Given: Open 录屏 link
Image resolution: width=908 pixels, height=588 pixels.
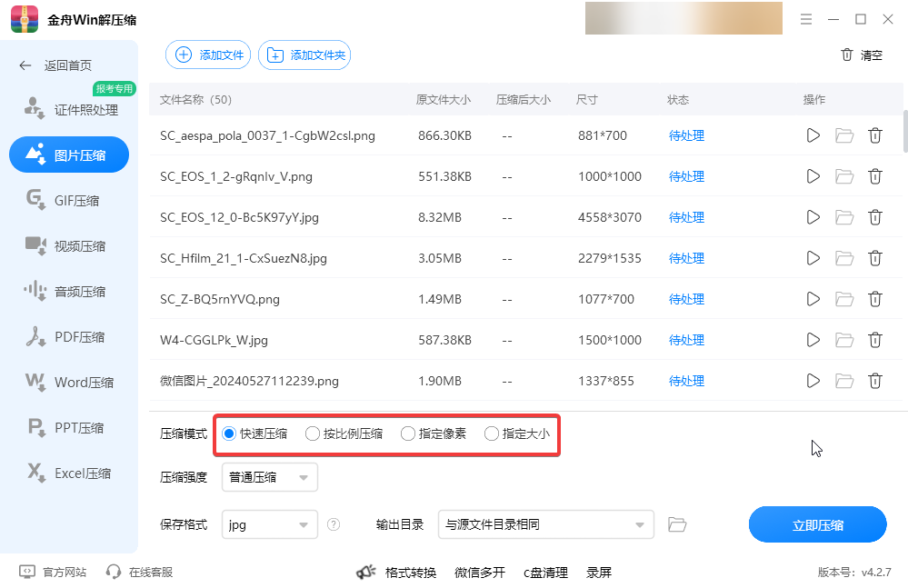Looking at the screenshot, I should (599, 573).
